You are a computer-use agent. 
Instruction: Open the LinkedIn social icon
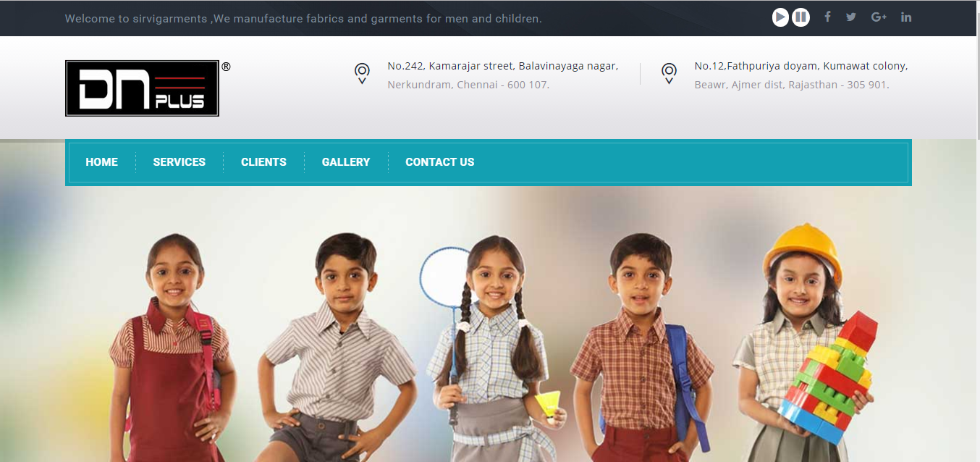(906, 17)
